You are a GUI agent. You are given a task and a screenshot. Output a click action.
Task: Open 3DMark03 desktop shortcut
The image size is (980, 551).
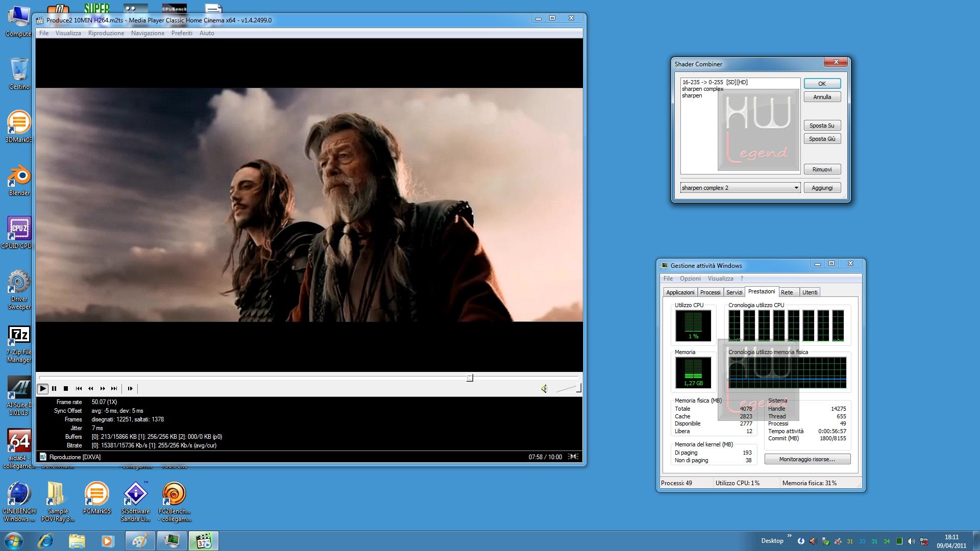click(x=19, y=127)
